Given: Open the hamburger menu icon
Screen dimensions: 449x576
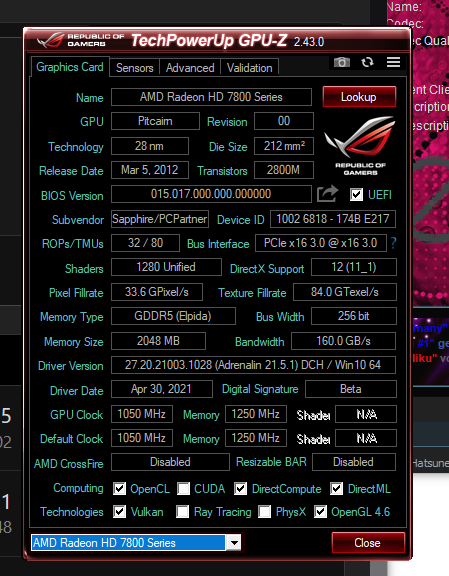Looking at the screenshot, I should click(x=393, y=62).
